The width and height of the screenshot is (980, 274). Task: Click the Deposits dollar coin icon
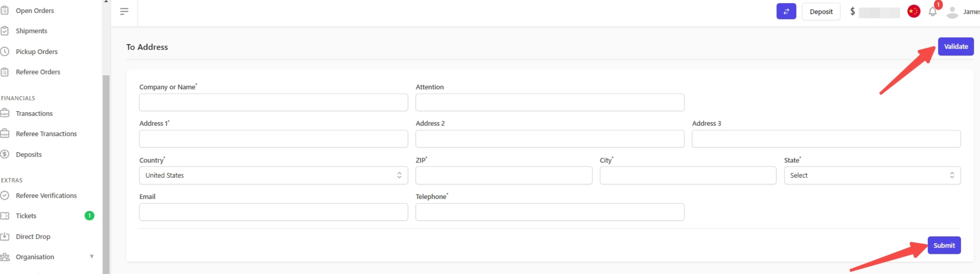pos(5,154)
